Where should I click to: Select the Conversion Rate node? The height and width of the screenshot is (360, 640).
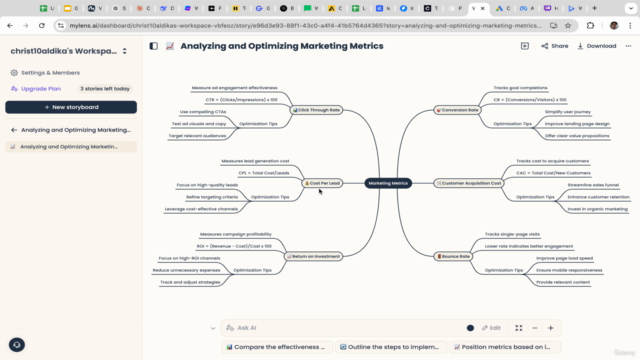457,110
